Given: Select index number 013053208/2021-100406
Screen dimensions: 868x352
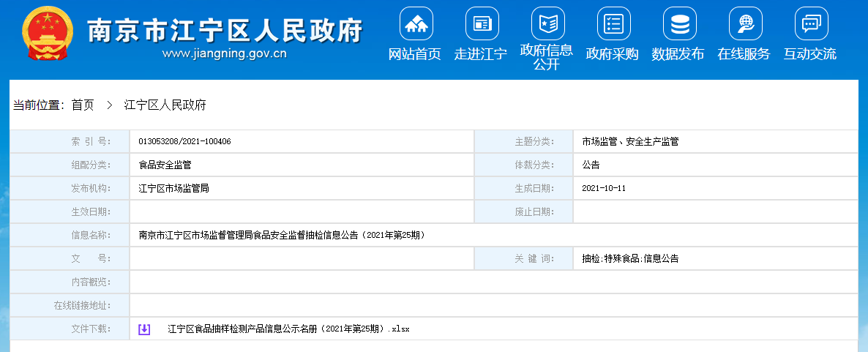Looking at the screenshot, I should coord(185,142).
